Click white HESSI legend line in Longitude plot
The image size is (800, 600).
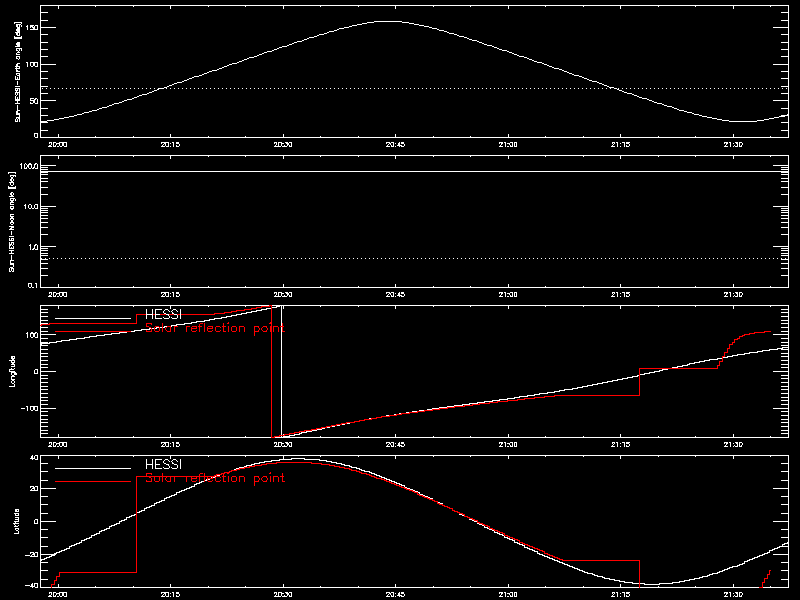point(93,318)
